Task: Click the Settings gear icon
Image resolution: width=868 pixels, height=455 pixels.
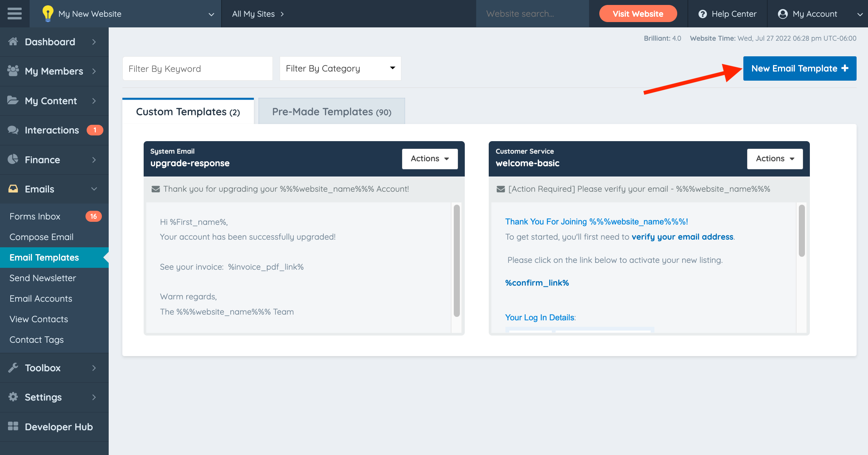Action: tap(13, 397)
